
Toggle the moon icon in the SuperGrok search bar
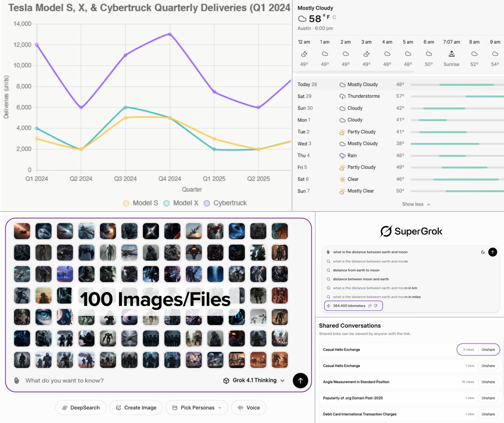pyautogui.click(x=483, y=252)
